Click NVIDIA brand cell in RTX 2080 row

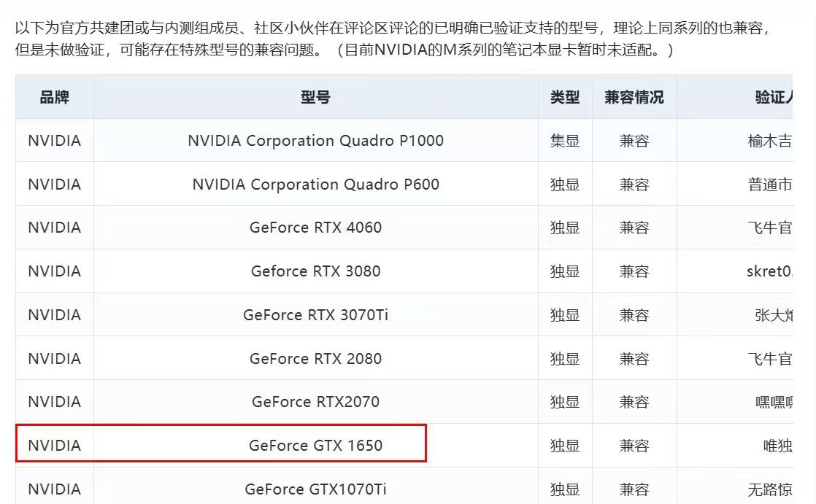(55, 358)
